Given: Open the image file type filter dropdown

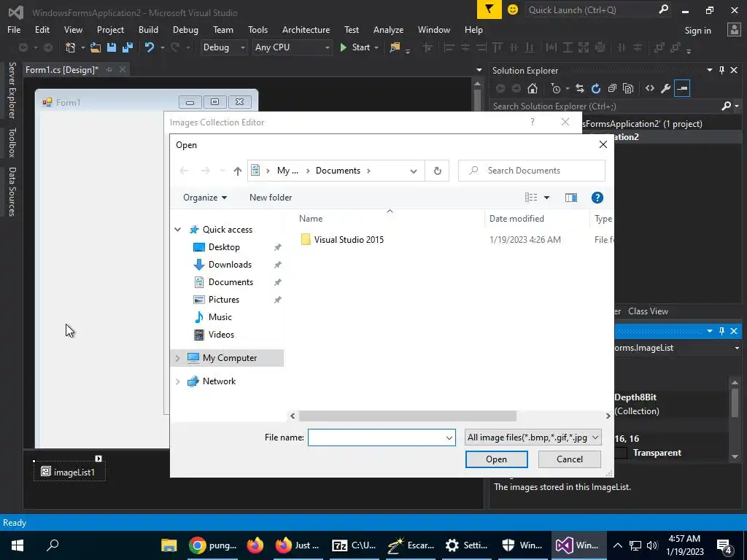Looking at the screenshot, I should point(533,437).
